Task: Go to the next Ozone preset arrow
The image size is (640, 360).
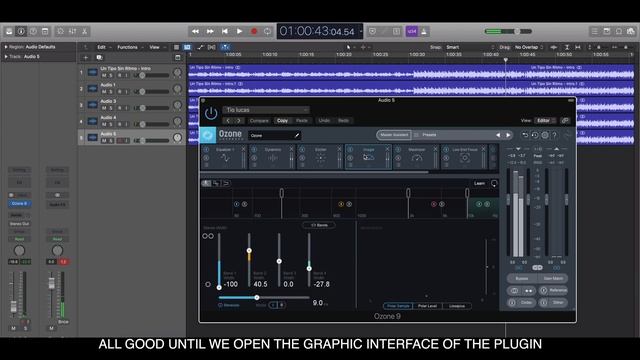Action: click(x=508, y=135)
